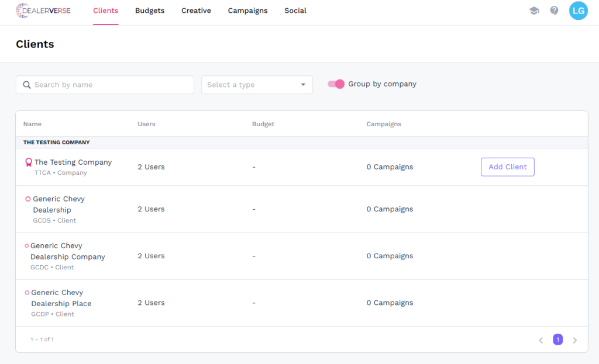This screenshot has height=364, width=599.
Task: Open the help question mark icon
Action: [554, 11]
